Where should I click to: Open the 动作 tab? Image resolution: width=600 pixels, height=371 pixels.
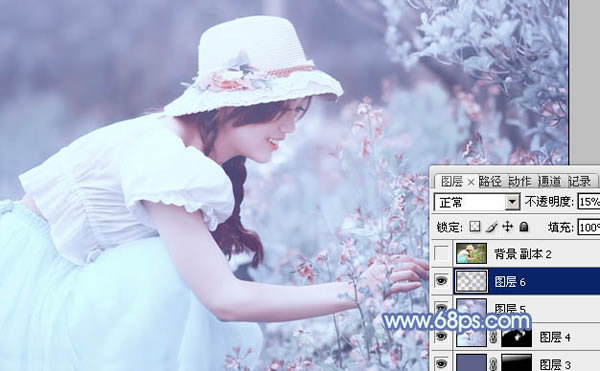pyautogui.click(x=520, y=181)
